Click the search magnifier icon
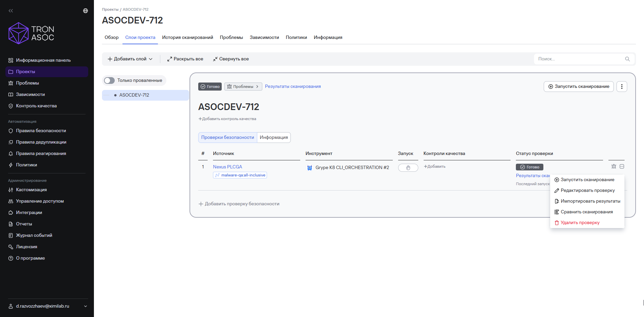Image resolution: width=644 pixels, height=317 pixels. [628, 59]
